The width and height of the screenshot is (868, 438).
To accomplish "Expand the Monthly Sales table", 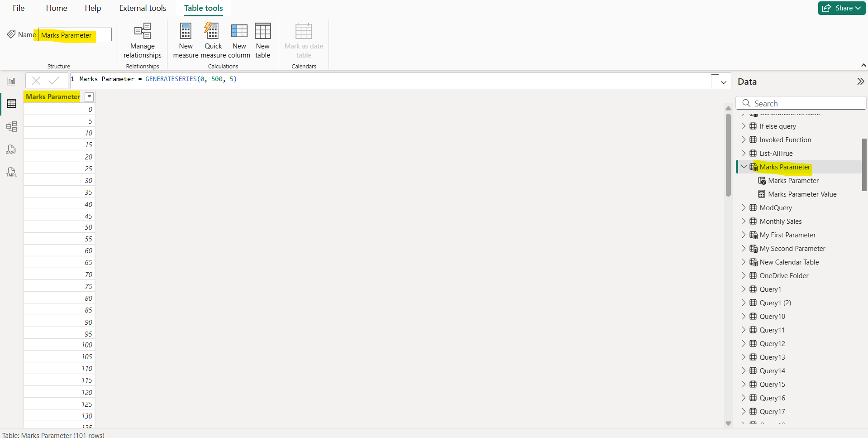I will [744, 221].
